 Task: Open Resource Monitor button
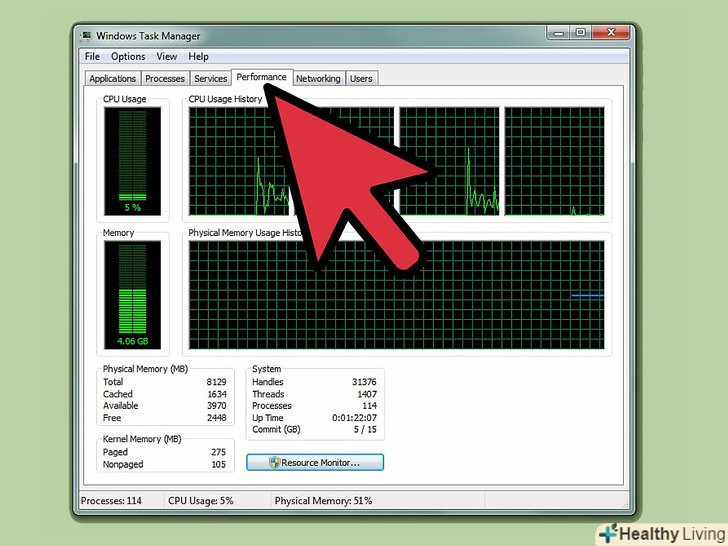click(x=315, y=462)
